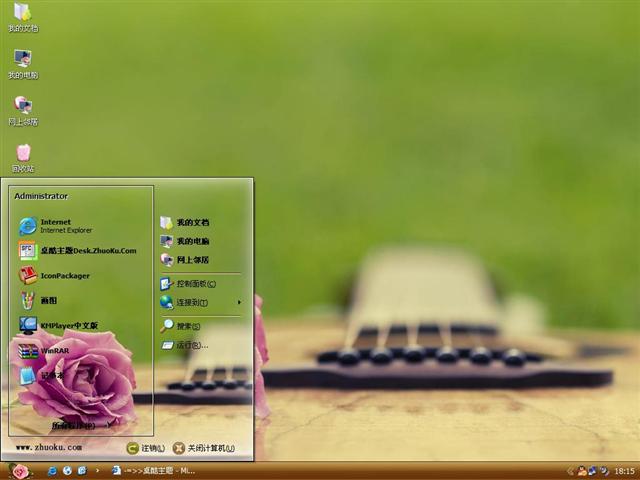
Task: Click the 关闭计算机(U) shut down button
Action: tap(204, 448)
